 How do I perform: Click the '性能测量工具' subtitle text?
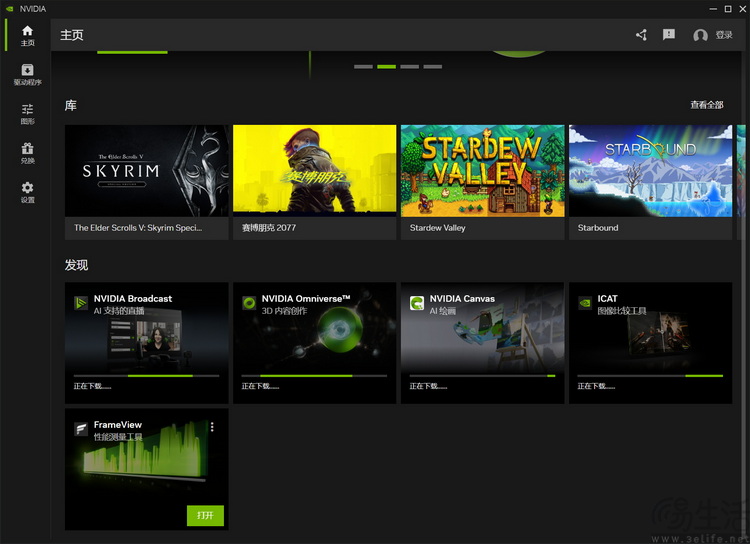(118, 437)
